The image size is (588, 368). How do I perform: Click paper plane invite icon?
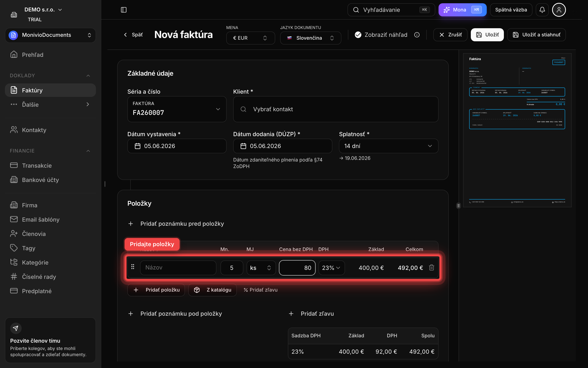(16, 328)
